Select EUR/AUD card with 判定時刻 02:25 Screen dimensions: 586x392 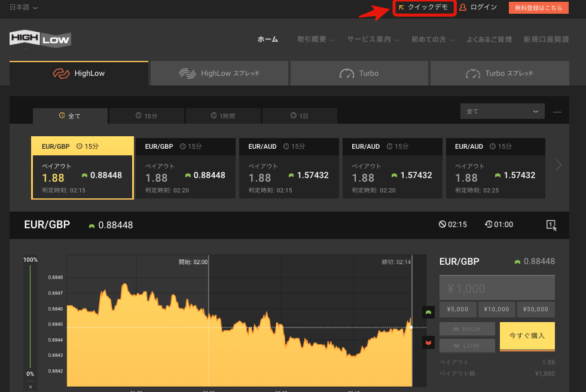496,168
